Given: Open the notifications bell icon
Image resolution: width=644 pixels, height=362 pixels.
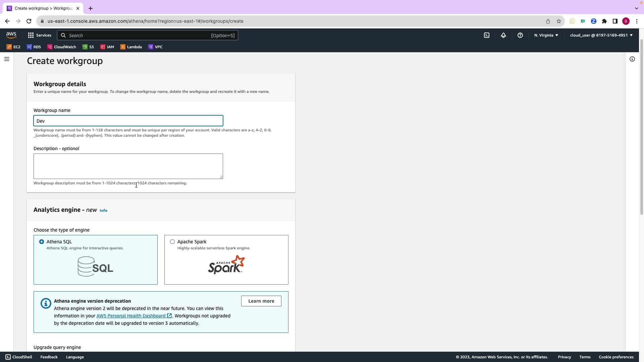Looking at the screenshot, I should pyautogui.click(x=503, y=35).
